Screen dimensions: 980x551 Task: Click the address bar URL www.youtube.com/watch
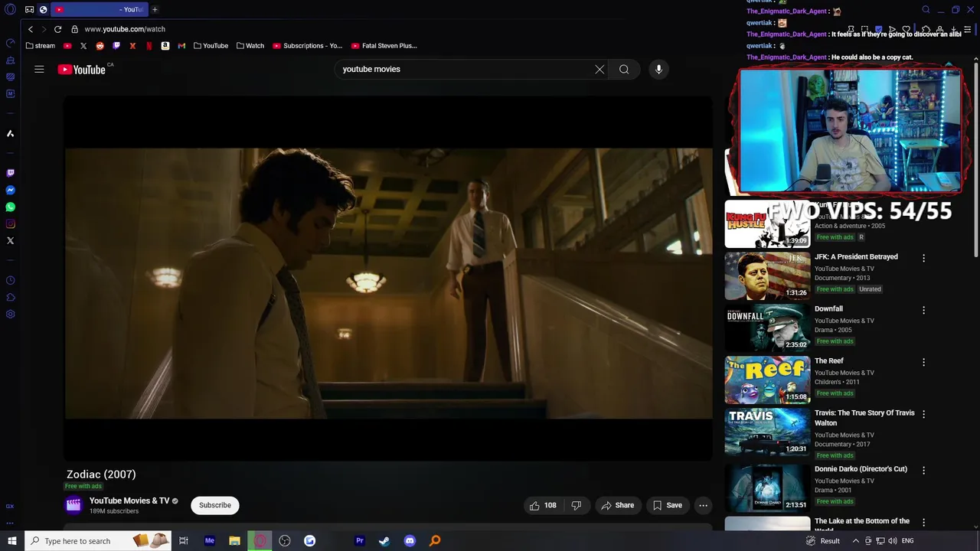pyautogui.click(x=125, y=29)
